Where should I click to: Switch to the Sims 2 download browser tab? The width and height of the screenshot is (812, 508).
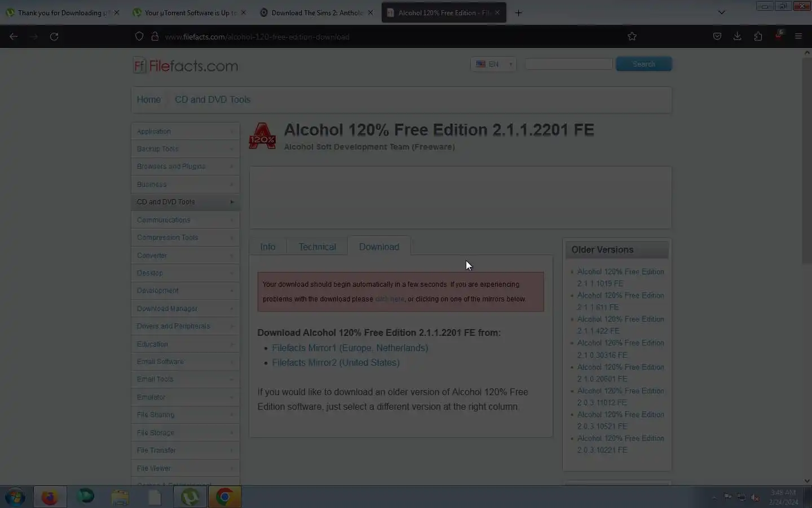317,12
